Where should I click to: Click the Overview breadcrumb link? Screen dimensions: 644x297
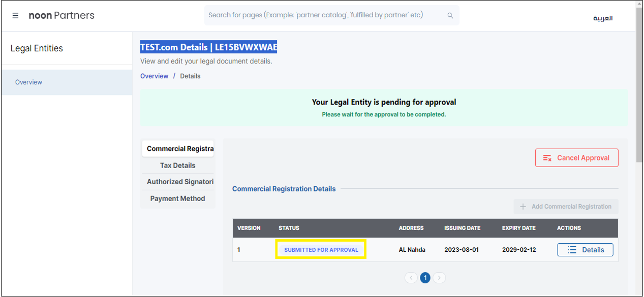(154, 76)
